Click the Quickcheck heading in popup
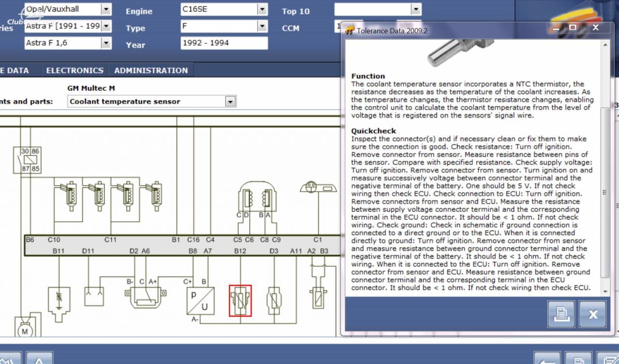The width and height of the screenshot is (619, 364). [x=374, y=131]
